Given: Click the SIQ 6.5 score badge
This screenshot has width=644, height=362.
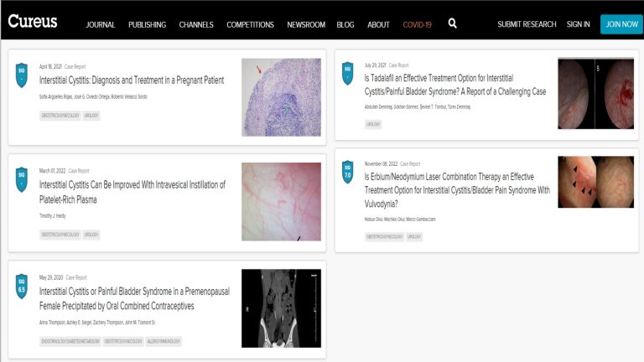Looking at the screenshot, I should tap(22, 286).
